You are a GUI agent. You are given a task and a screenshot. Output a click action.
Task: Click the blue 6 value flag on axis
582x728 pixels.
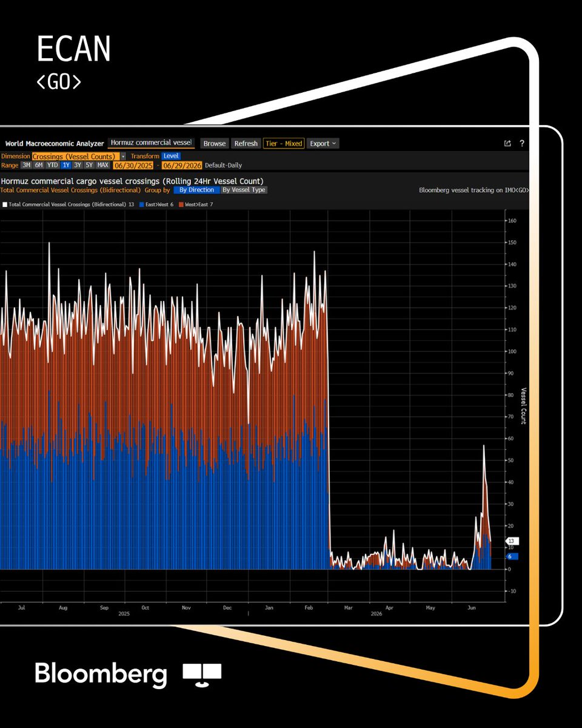(x=512, y=556)
